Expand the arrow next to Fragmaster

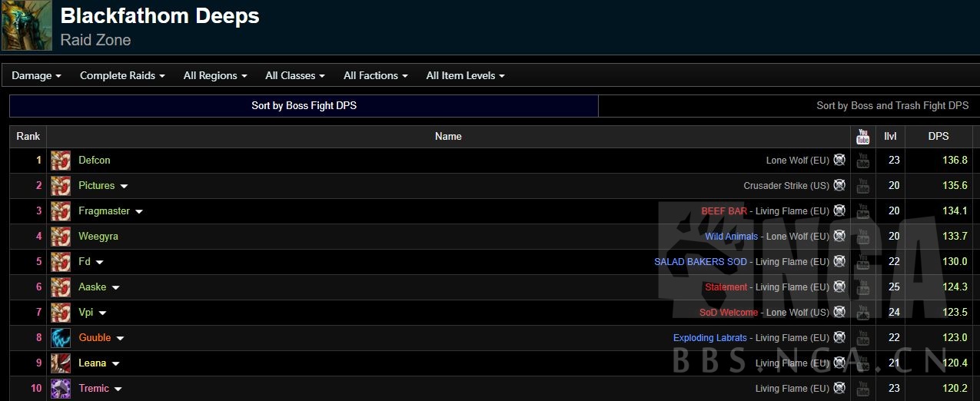point(139,212)
